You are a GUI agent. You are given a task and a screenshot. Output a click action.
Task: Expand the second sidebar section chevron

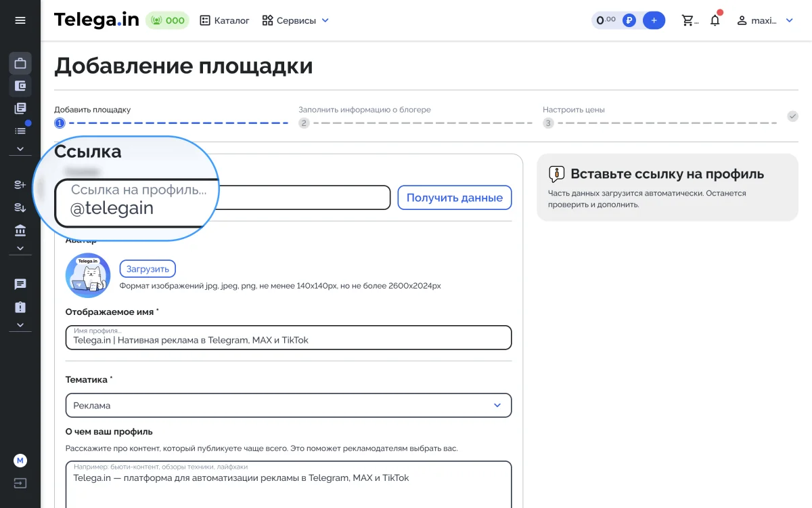tap(20, 249)
